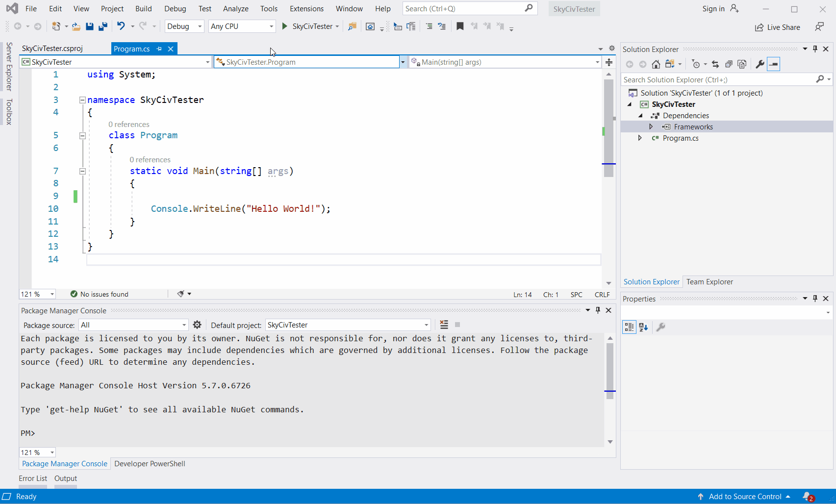Image resolution: width=836 pixels, height=504 pixels.
Task: Click the Live Share button
Action: click(x=778, y=27)
